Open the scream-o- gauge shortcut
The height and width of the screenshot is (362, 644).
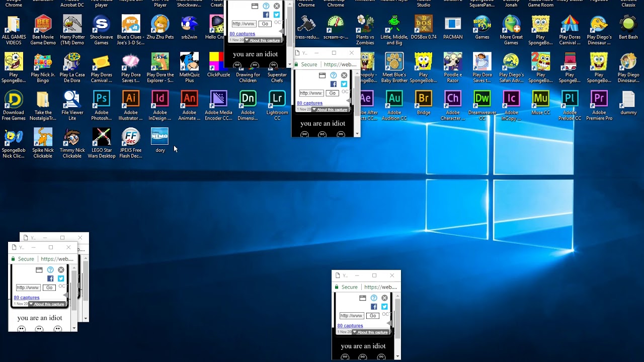pos(336,28)
